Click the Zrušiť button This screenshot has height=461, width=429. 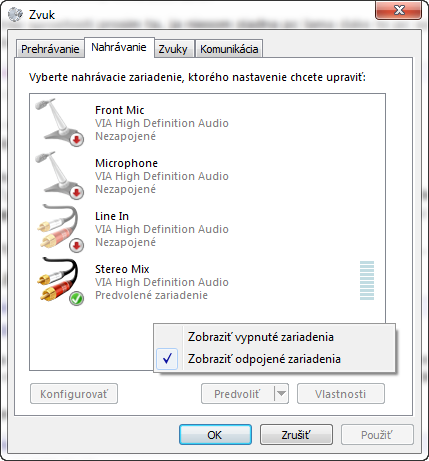tap(296, 435)
